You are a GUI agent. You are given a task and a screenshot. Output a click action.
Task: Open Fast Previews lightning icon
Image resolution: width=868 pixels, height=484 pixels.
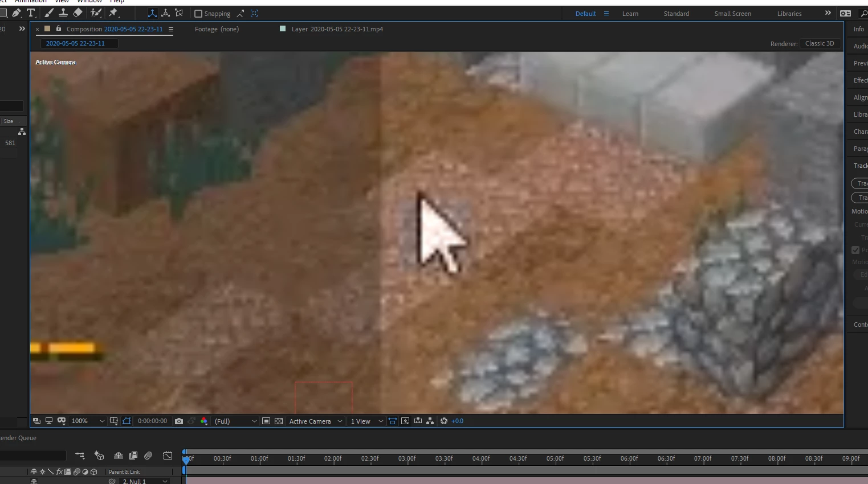pyautogui.click(x=405, y=421)
